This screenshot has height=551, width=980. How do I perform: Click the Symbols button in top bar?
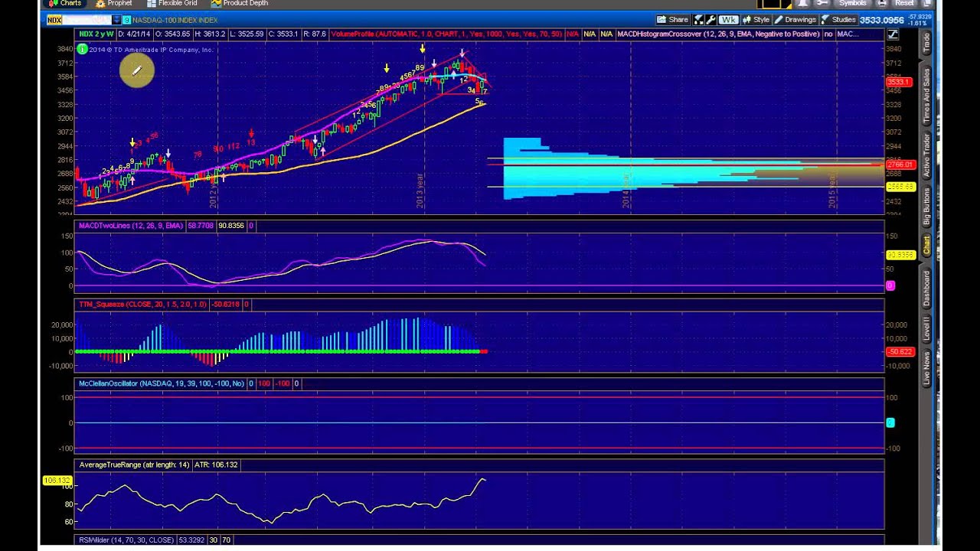point(853,3)
